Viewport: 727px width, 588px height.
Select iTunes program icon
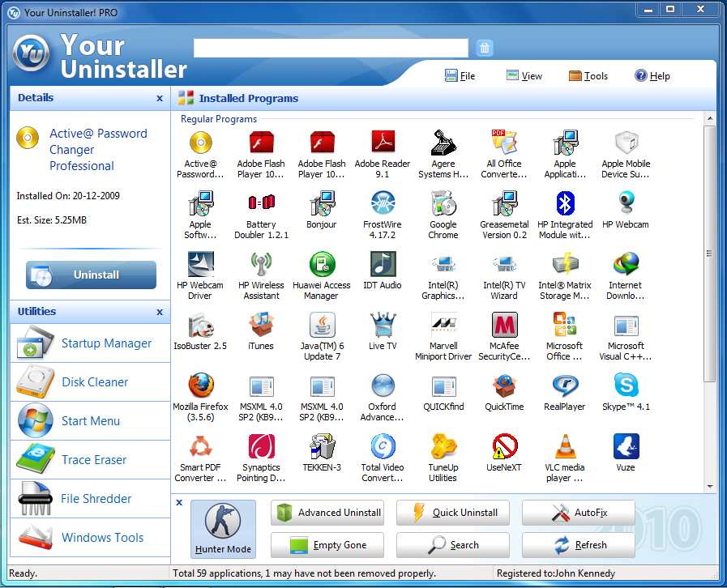coord(262,324)
